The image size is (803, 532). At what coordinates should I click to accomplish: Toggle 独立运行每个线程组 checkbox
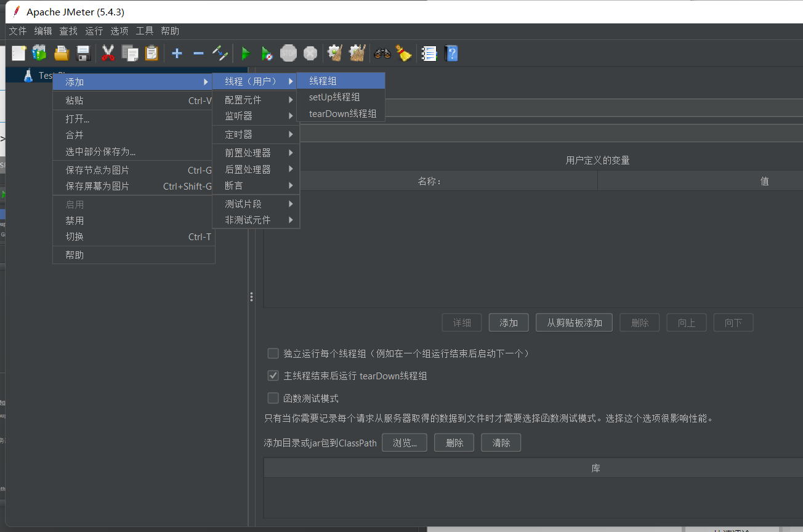point(273,353)
